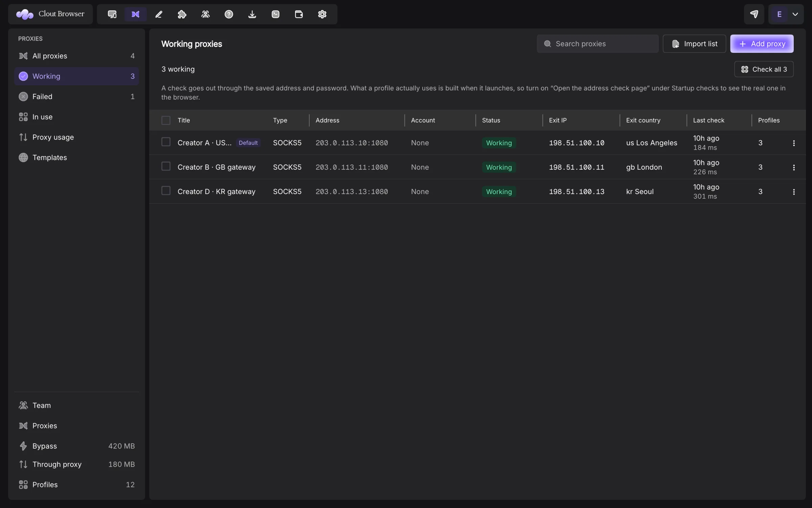Click the Import list button
Viewport: 812px width, 508px height.
click(694, 44)
